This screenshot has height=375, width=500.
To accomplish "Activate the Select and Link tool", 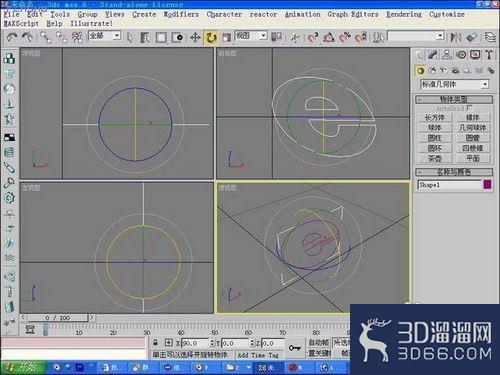I will click(x=45, y=37).
